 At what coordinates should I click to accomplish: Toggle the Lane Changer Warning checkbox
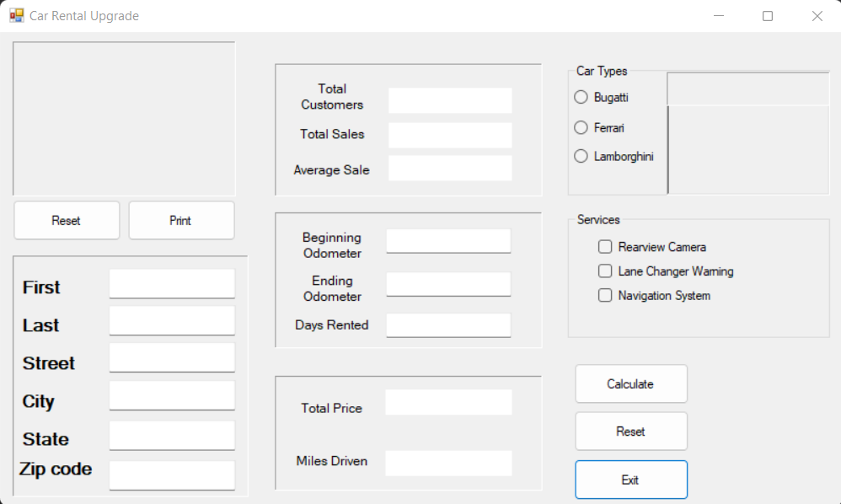(x=605, y=271)
